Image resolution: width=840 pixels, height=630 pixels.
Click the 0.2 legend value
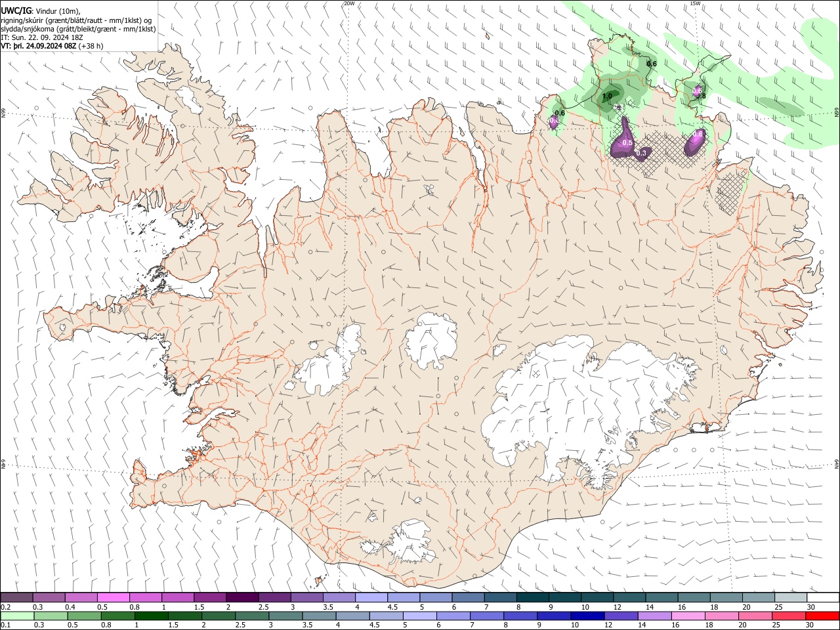click(x=5, y=607)
